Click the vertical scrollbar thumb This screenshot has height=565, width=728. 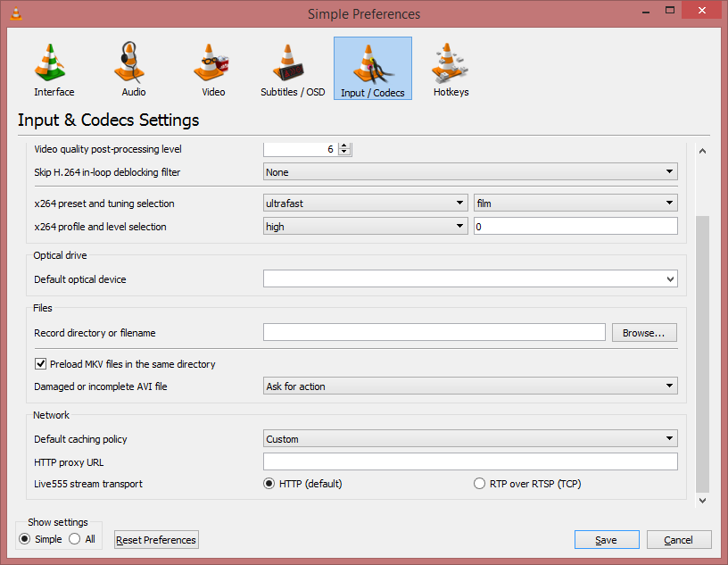click(702, 353)
